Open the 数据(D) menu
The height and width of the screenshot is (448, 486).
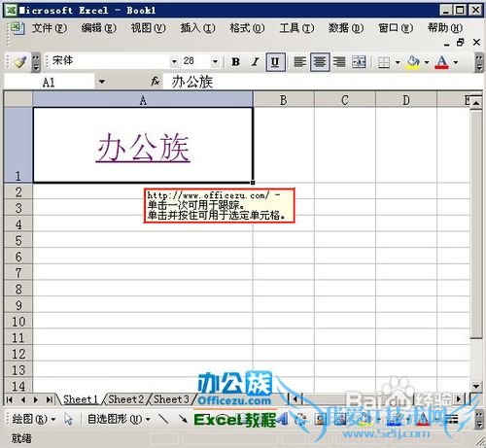(346, 28)
